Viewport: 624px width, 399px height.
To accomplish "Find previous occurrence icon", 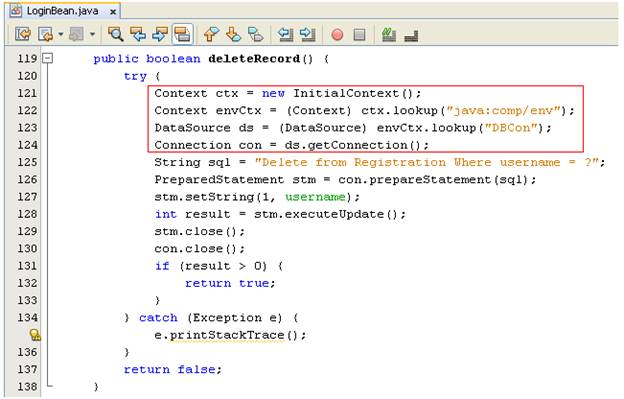I will (x=138, y=34).
